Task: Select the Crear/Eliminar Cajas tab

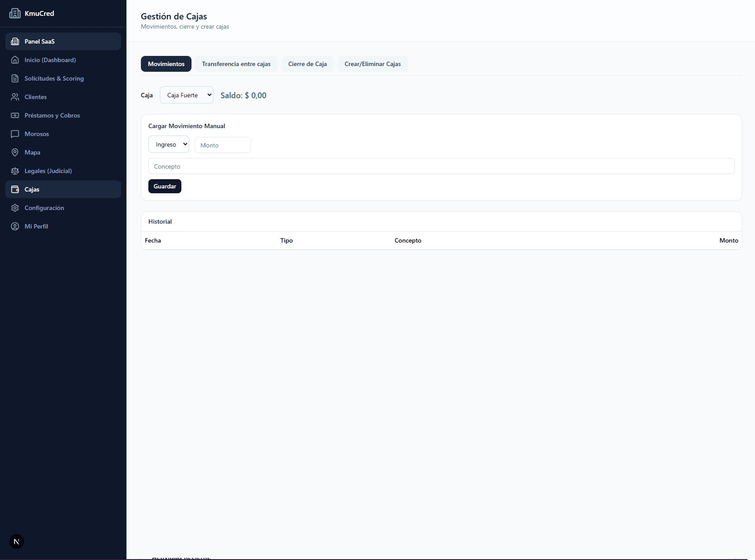Action: tap(372, 64)
